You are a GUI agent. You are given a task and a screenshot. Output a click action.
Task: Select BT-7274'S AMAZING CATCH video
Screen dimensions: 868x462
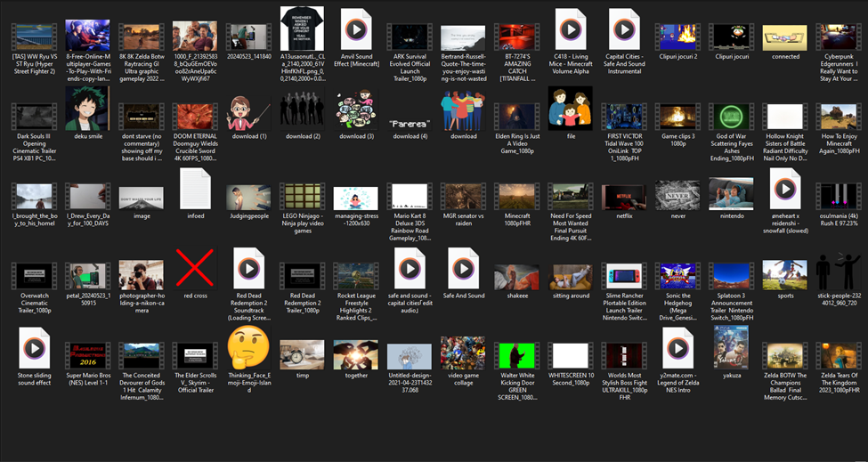517,37
